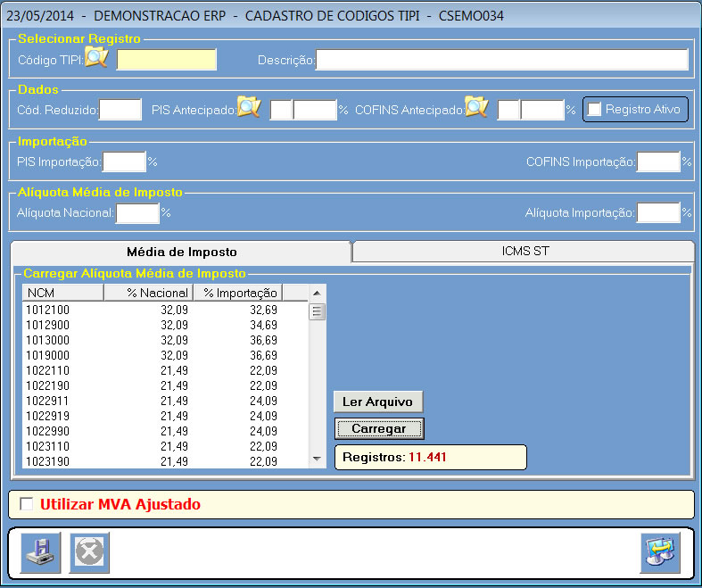Viewport: 702px width, 588px height.
Task: Click the NCM list scrollbar thumb
Action: coord(317,311)
